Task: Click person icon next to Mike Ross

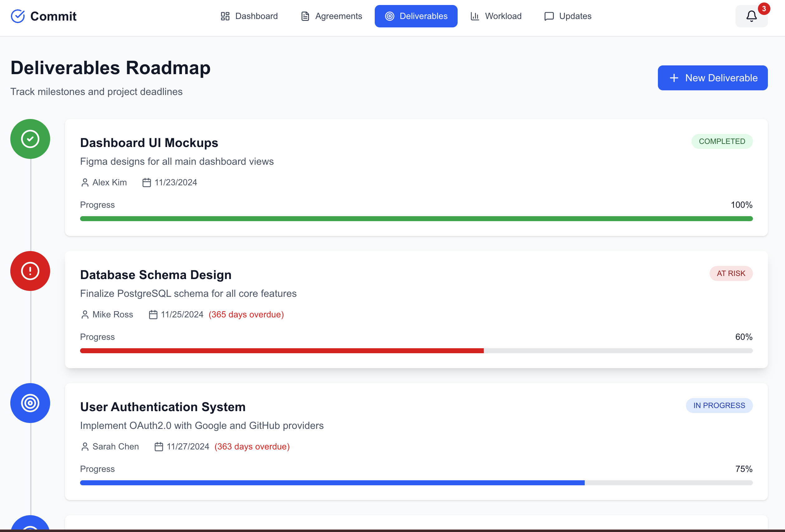Action: coord(85,315)
